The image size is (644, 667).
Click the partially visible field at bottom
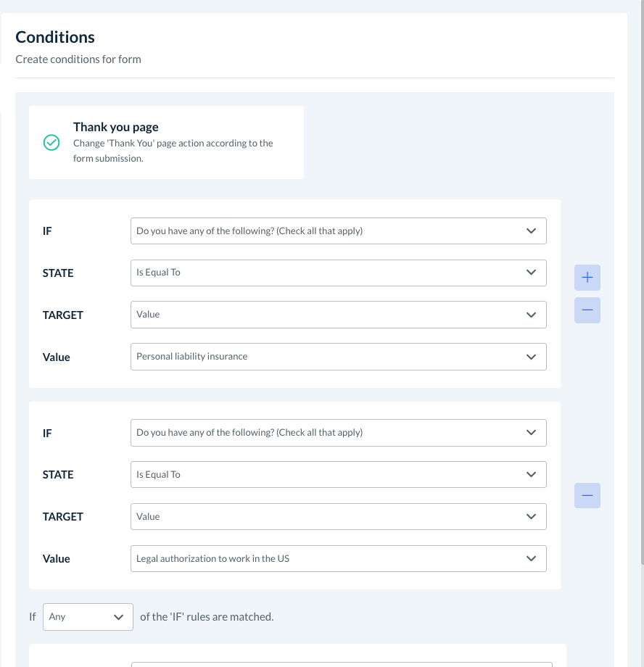pos(341,663)
